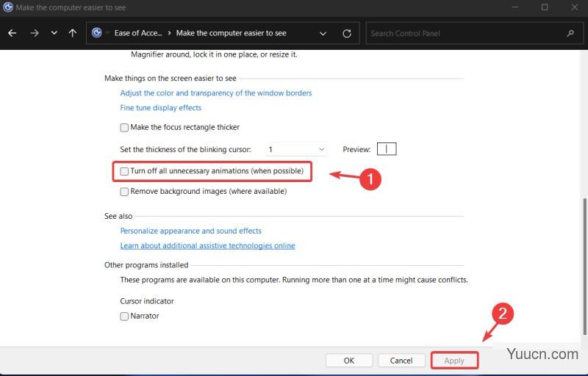This screenshot has width=588, height=376.
Task: Click the 'Cursor indicator' text
Action: pos(146,301)
